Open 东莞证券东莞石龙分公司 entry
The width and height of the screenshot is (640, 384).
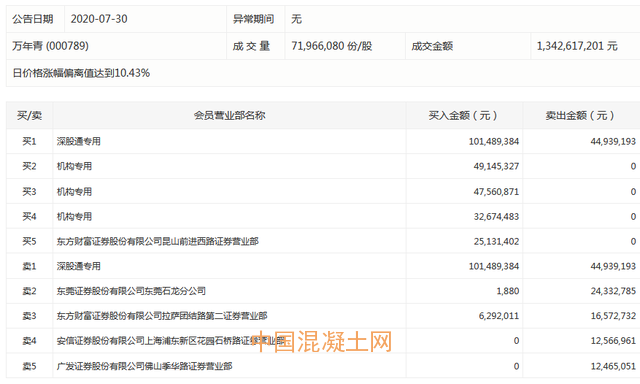pos(131,291)
